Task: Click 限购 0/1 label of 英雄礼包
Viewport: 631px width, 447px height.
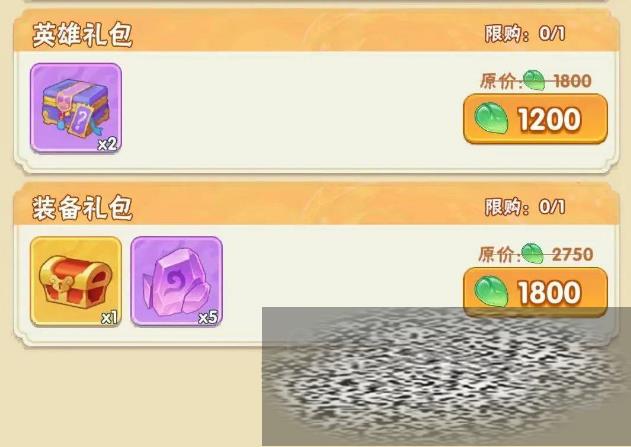Action: pos(525,33)
